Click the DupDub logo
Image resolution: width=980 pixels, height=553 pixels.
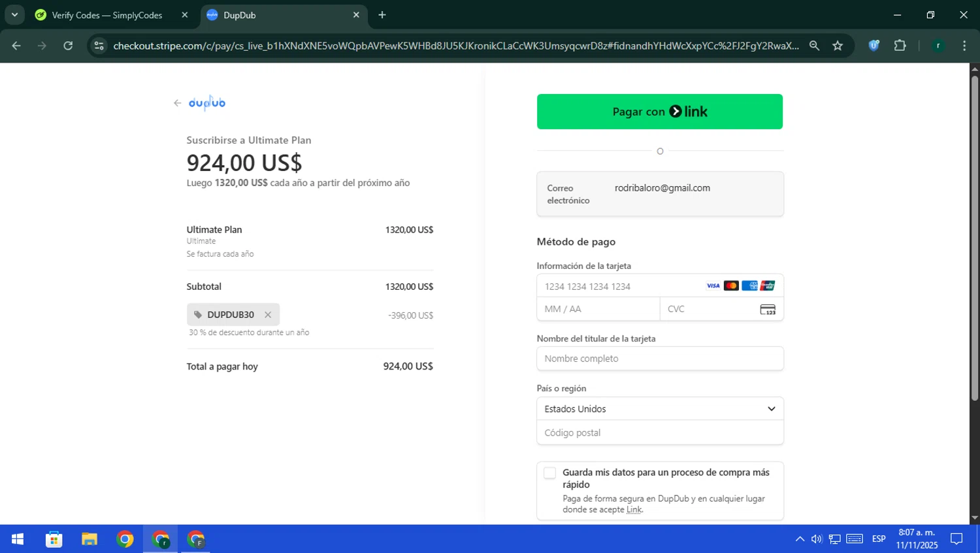tap(207, 103)
